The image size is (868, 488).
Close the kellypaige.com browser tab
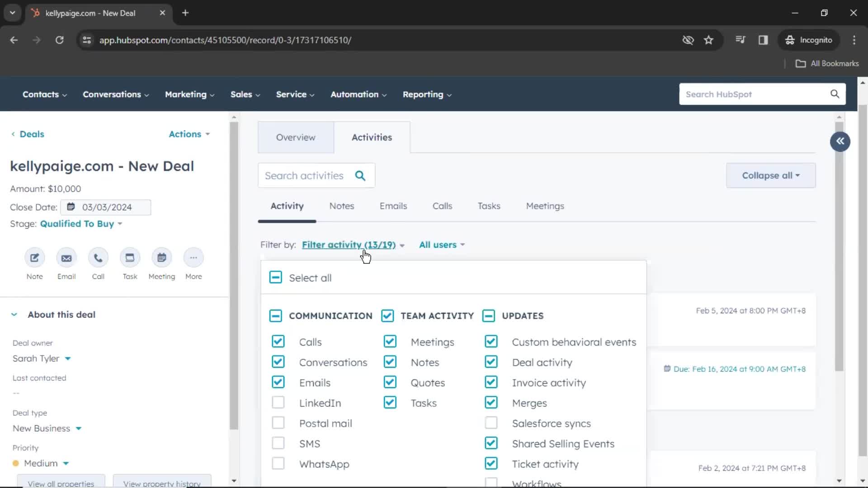tap(162, 13)
